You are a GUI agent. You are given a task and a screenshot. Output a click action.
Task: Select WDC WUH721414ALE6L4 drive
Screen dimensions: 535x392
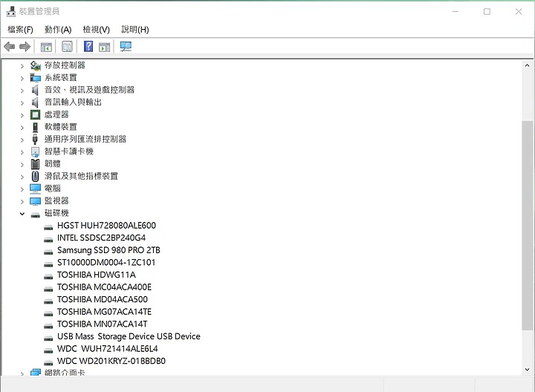(x=108, y=349)
